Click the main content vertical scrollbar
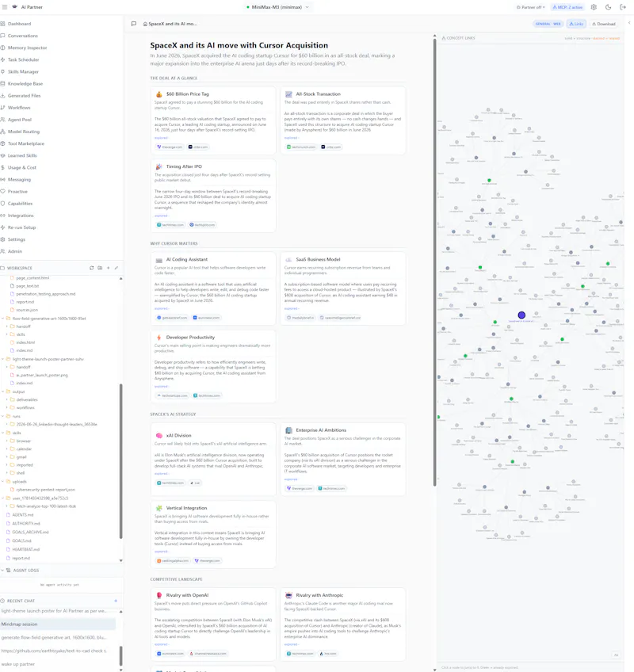 [x=434, y=262]
